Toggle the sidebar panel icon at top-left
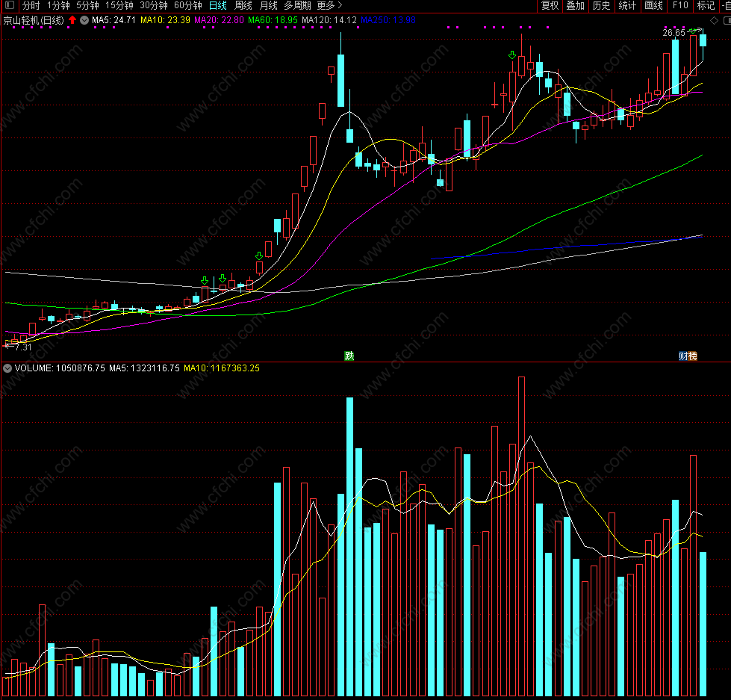 9,5
